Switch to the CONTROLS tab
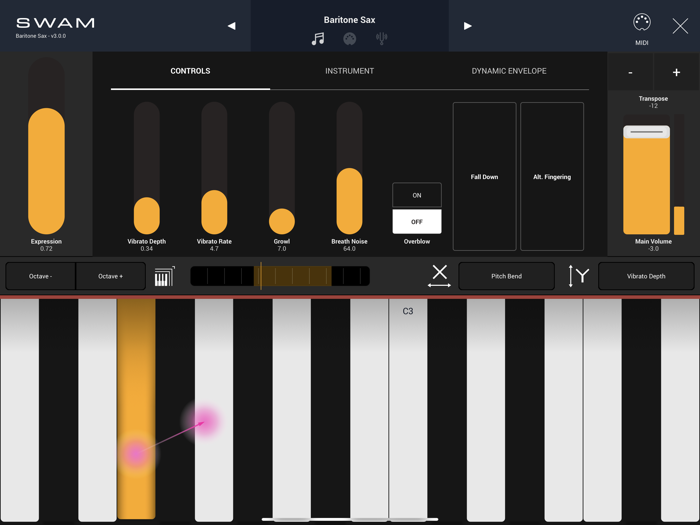This screenshot has width=700, height=525. tap(190, 71)
